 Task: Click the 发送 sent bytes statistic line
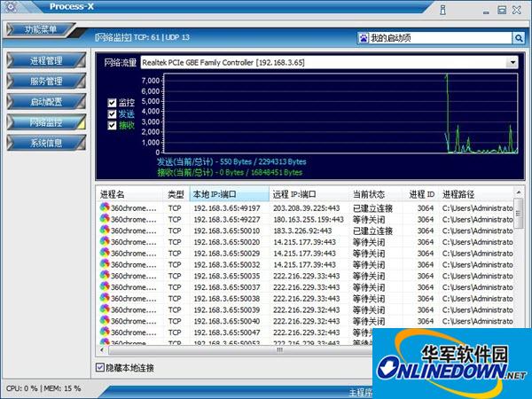click(x=231, y=162)
